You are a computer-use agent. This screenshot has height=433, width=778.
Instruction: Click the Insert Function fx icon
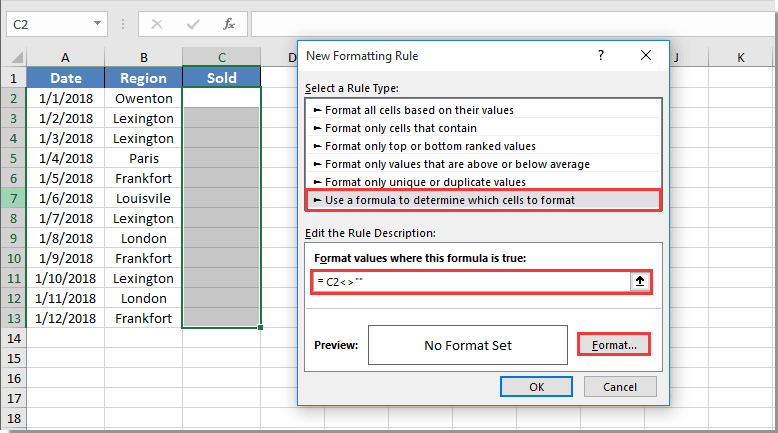[228, 24]
